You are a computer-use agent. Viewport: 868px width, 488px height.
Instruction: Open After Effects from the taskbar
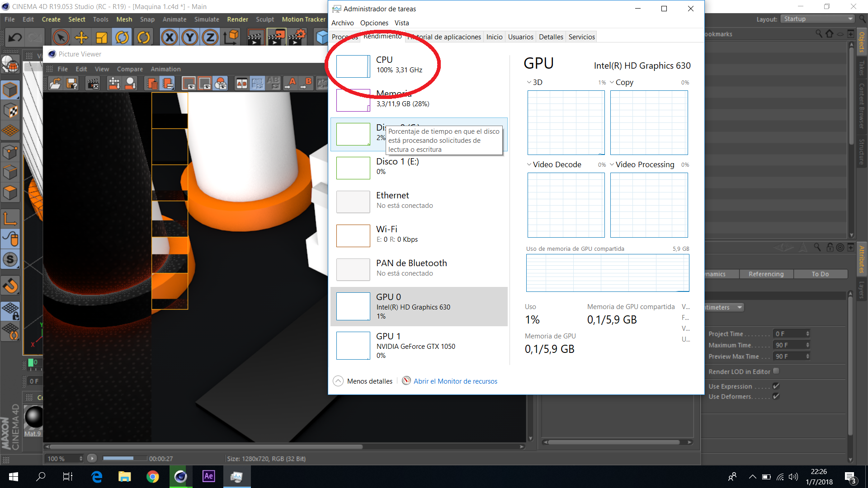coord(208,476)
